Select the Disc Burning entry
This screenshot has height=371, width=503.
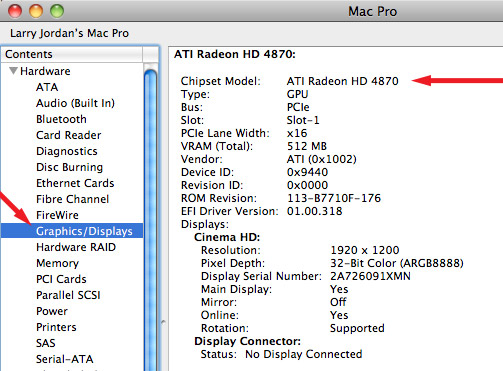point(69,167)
